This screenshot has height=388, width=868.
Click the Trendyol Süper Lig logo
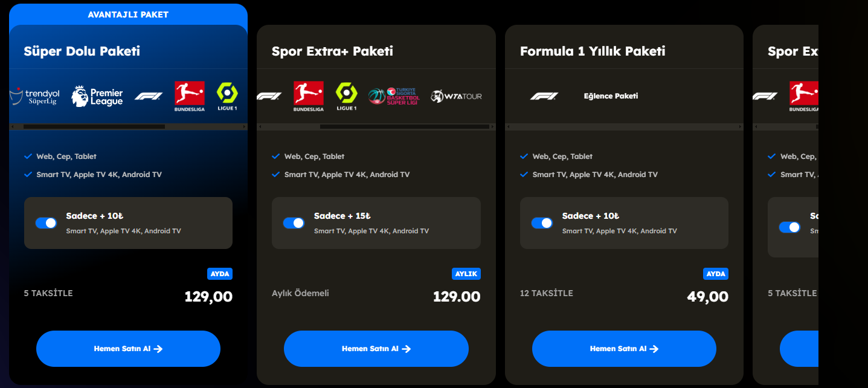point(35,96)
